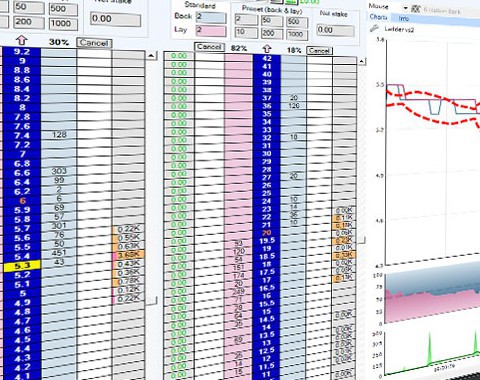Screen dimensions: 480x380
Task: Select preset stake 500 beside Standard Back/Lay fields
Action: [x=297, y=22]
